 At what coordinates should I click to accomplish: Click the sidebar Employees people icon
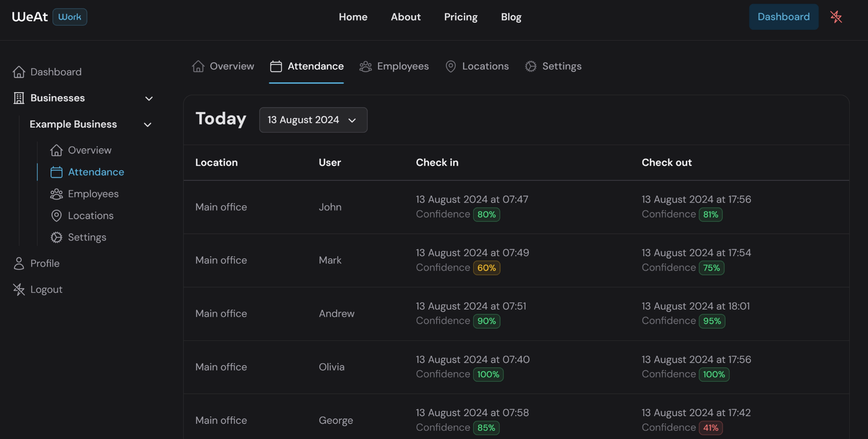tap(56, 194)
